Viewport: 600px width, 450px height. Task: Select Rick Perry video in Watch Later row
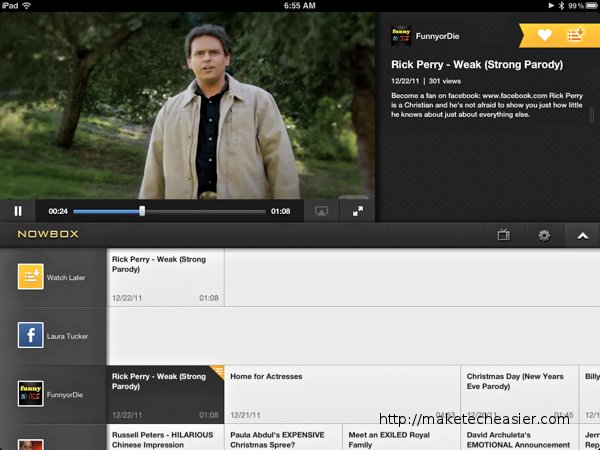coord(165,277)
